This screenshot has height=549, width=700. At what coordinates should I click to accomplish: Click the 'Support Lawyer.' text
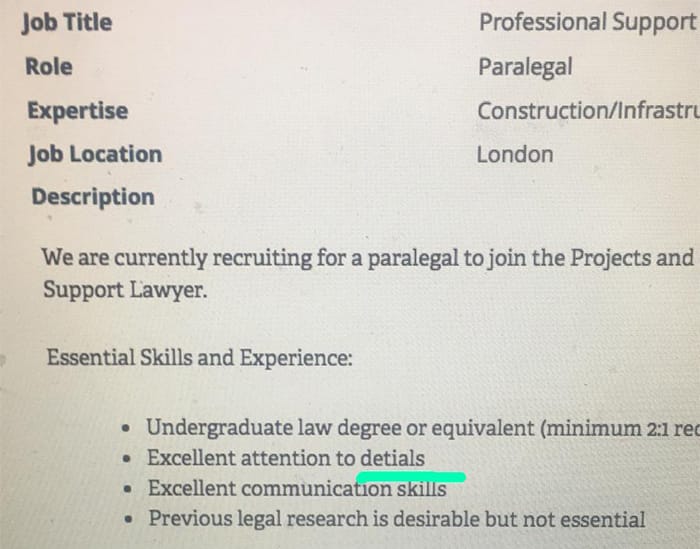coord(125,290)
